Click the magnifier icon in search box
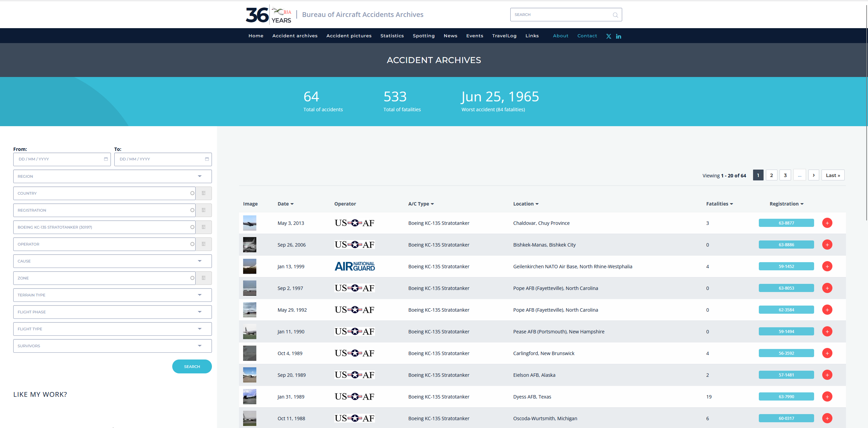 click(615, 15)
